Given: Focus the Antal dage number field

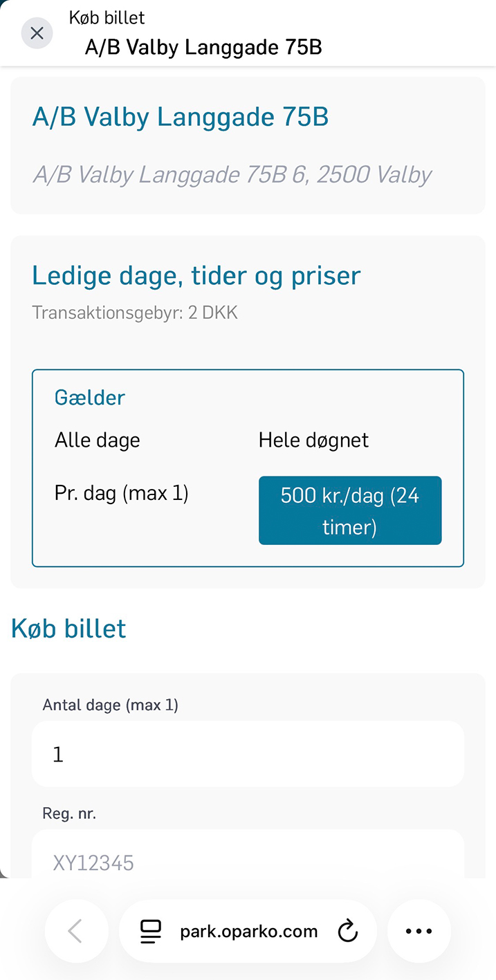Looking at the screenshot, I should 248,754.
